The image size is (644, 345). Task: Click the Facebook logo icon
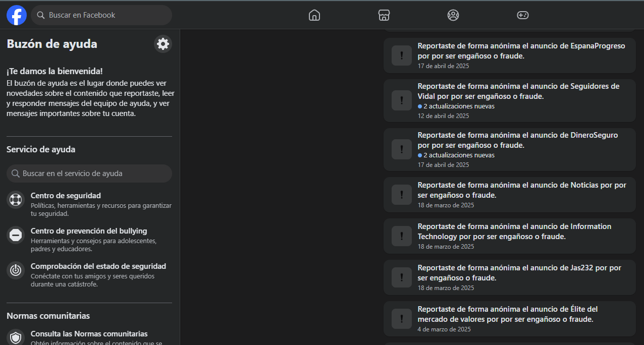pyautogui.click(x=17, y=15)
